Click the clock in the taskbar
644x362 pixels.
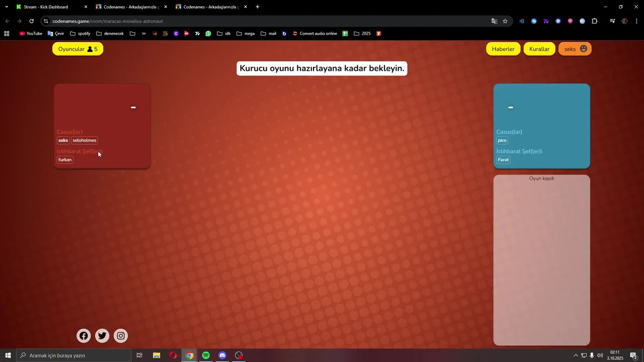click(615, 355)
